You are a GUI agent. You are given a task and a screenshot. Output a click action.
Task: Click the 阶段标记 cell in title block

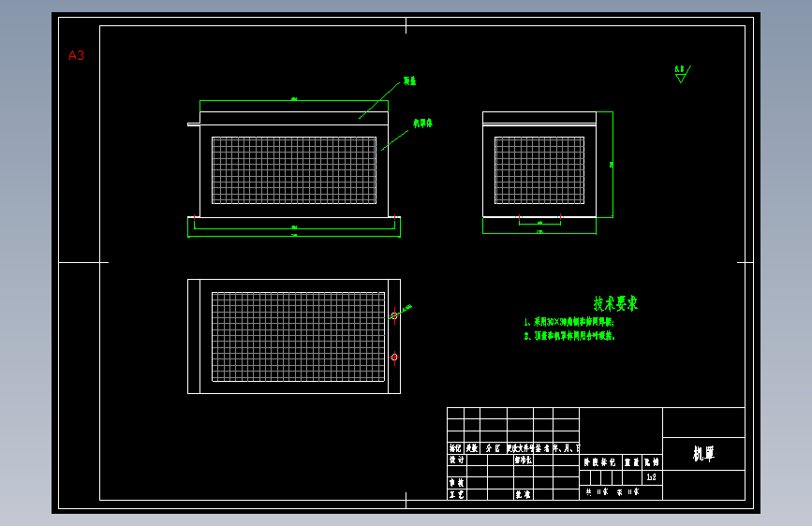[x=600, y=461]
